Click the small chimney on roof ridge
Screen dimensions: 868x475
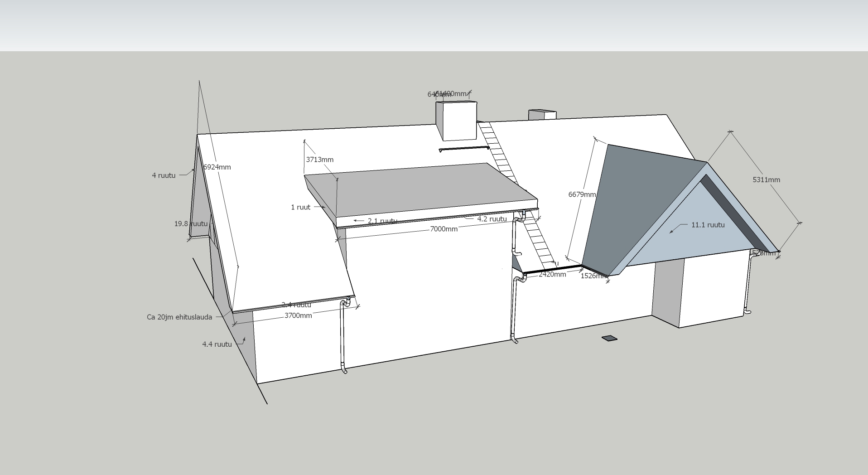pos(542,115)
